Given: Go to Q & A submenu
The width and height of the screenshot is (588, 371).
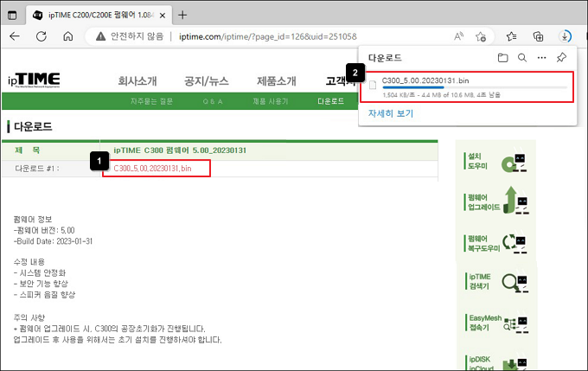Looking at the screenshot, I should click(x=213, y=101).
